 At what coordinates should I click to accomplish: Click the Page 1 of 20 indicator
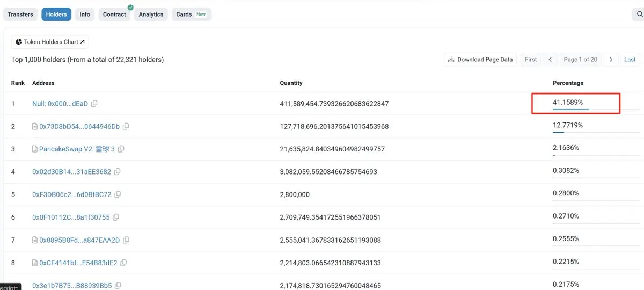(x=581, y=60)
